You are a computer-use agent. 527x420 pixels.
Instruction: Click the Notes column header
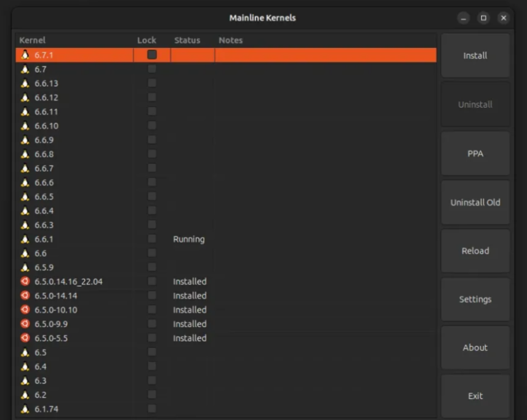230,41
